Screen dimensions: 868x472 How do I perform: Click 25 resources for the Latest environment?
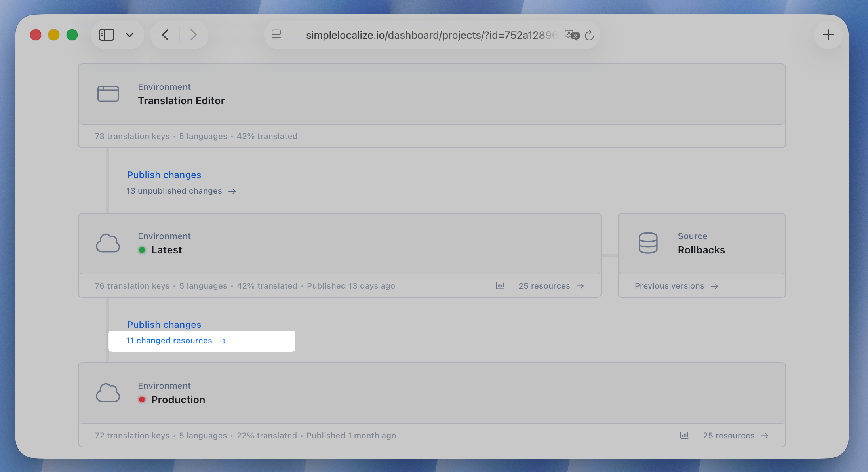(x=544, y=285)
